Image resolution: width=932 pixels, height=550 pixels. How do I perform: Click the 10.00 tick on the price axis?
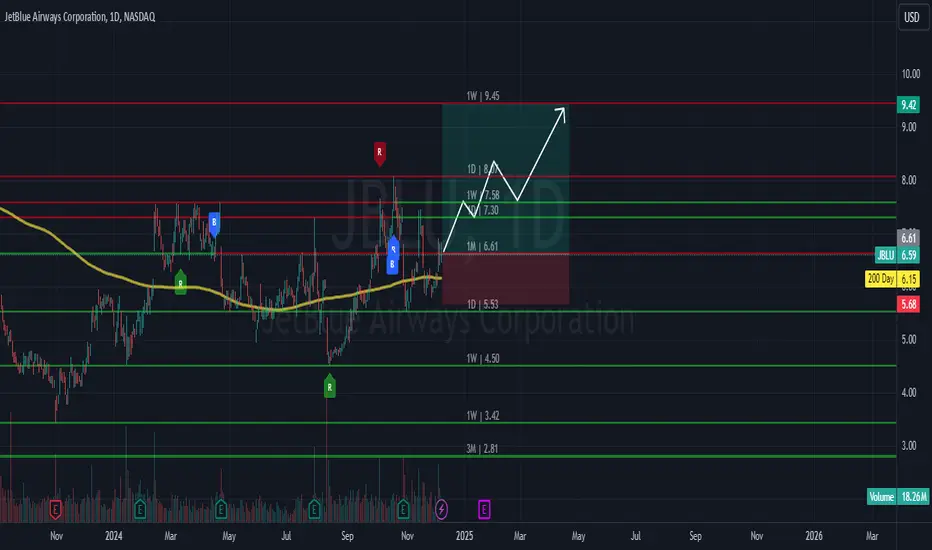click(x=911, y=74)
